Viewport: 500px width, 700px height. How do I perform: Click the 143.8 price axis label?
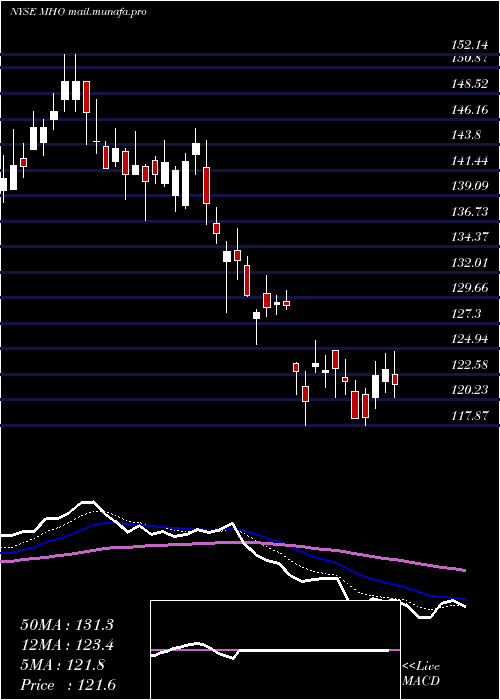pos(467,134)
